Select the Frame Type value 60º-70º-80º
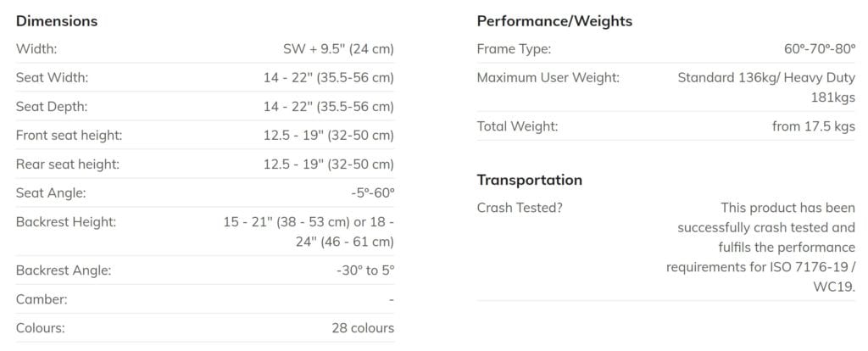868x351 pixels. coord(820,49)
